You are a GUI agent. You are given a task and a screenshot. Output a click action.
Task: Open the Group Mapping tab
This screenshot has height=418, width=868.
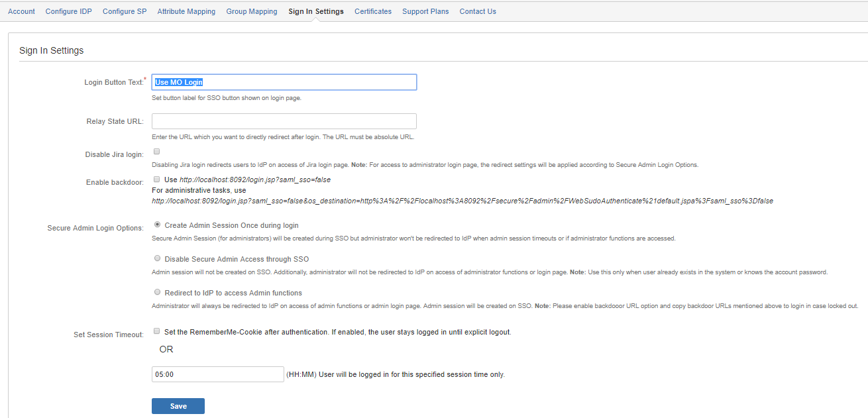(x=252, y=11)
